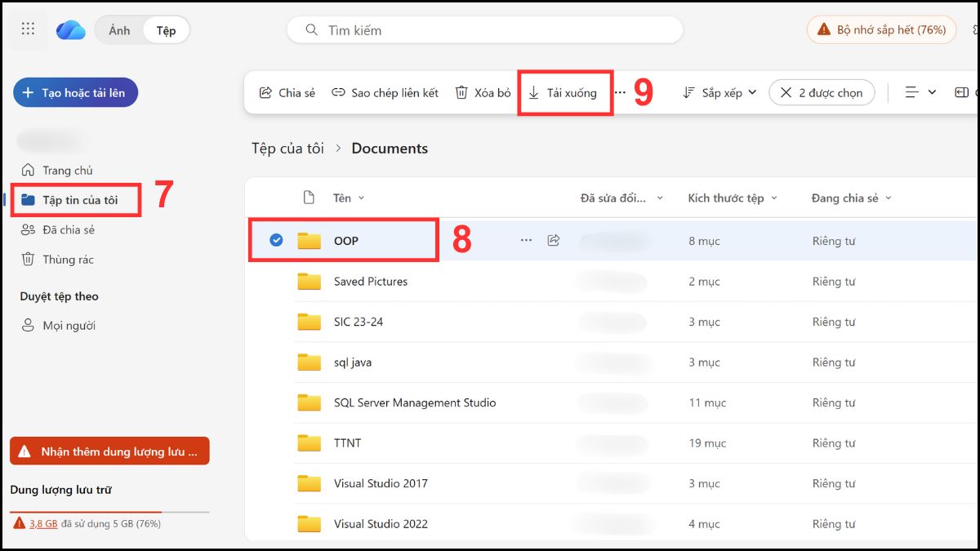980x551 pixels.
Task: Open the 3,8 GB storage usage link
Action: coord(42,524)
